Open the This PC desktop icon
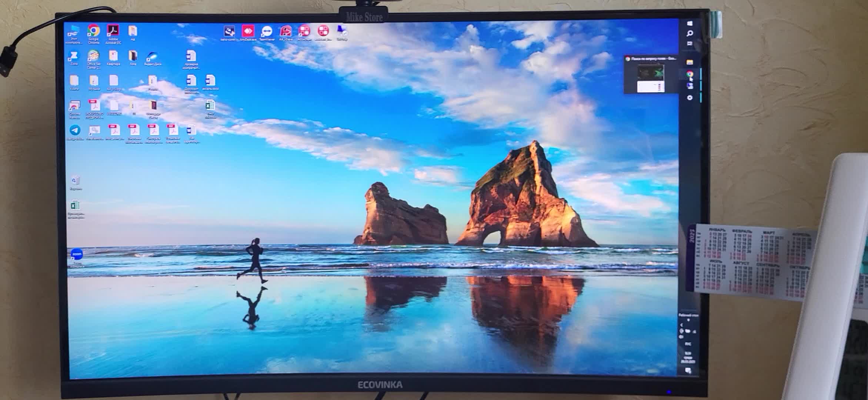The height and width of the screenshot is (400, 868). (74, 34)
